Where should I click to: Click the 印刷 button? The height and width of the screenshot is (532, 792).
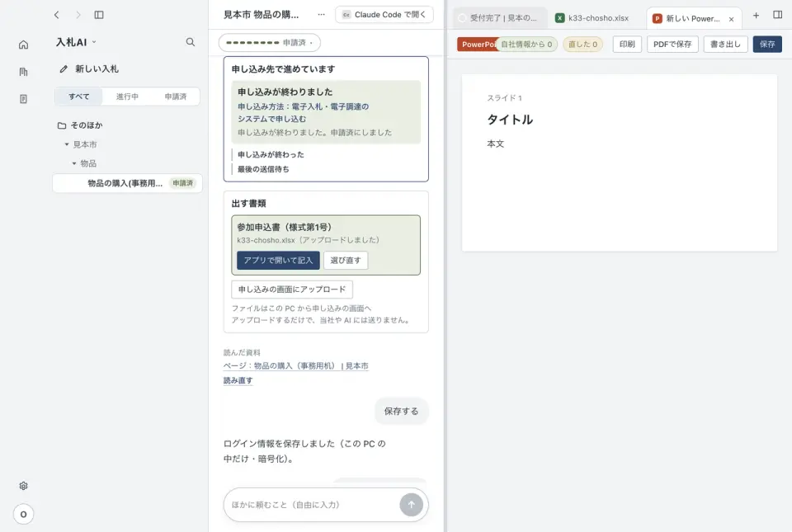pyautogui.click(x=627, y=45)
